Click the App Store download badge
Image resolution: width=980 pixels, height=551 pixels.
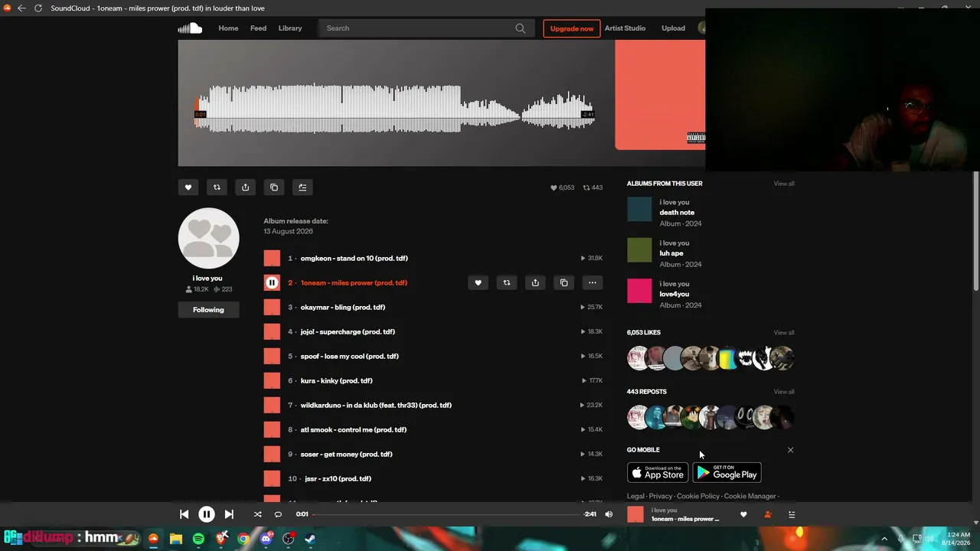pyautogui.click(x=658, y=473)
